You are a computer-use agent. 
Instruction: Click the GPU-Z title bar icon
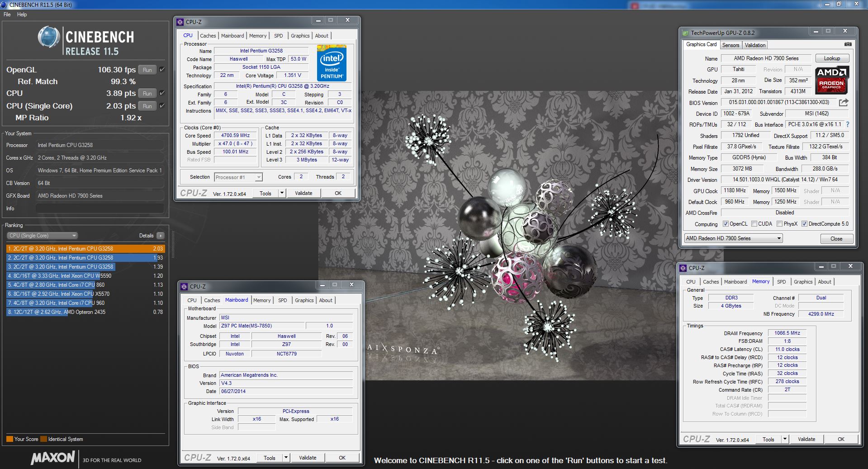click(x=685, y=33)
